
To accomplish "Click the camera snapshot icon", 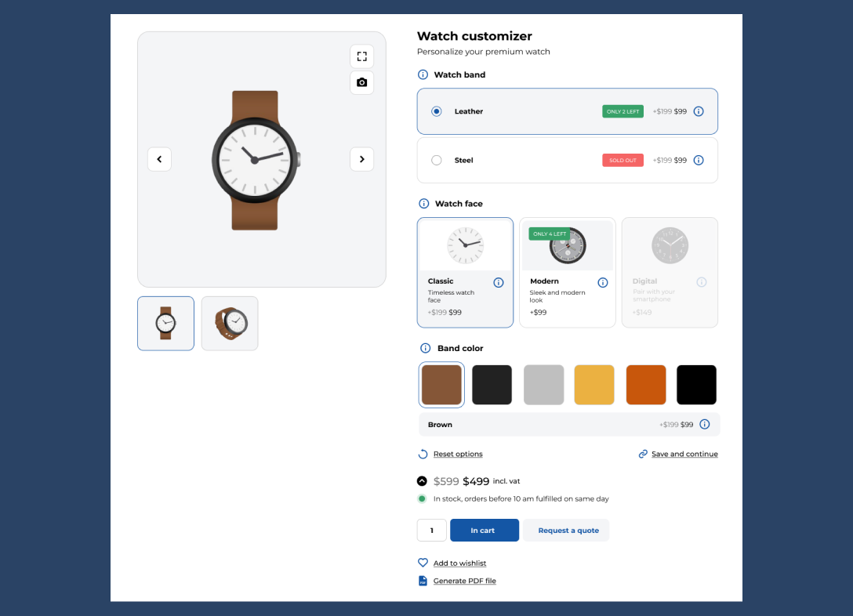I will click(x=361, y=82).
